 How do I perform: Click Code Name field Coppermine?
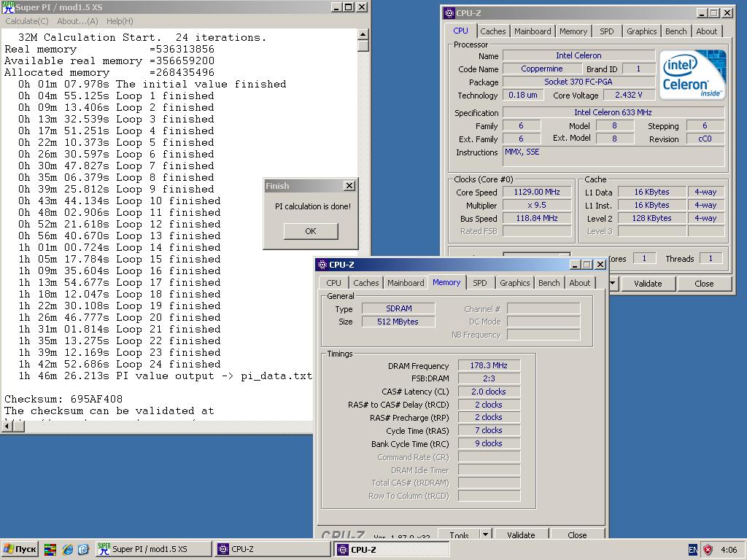point(542,69)
